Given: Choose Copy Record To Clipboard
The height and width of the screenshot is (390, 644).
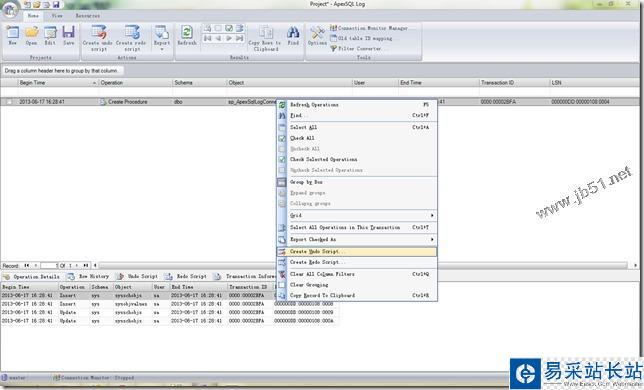Looking at the screenshot, I should 357,296.
